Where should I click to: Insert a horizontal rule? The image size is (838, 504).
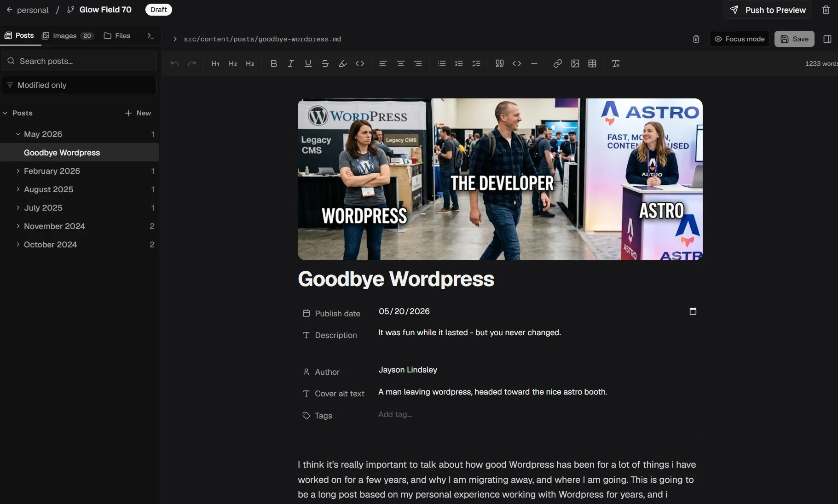(534, 63)
